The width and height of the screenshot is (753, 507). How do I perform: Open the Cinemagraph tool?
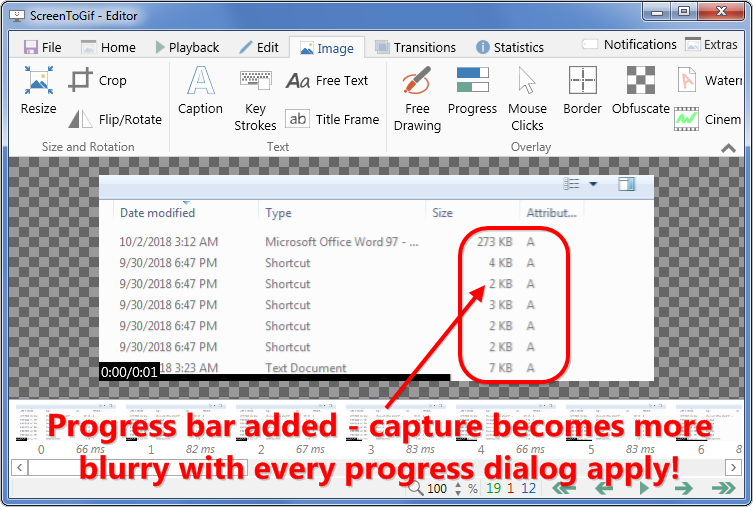[708, 119]
